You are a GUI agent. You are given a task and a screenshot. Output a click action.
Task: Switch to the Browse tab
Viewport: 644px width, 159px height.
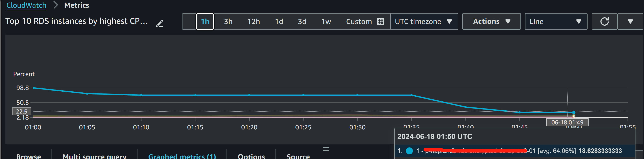(29, 156)
